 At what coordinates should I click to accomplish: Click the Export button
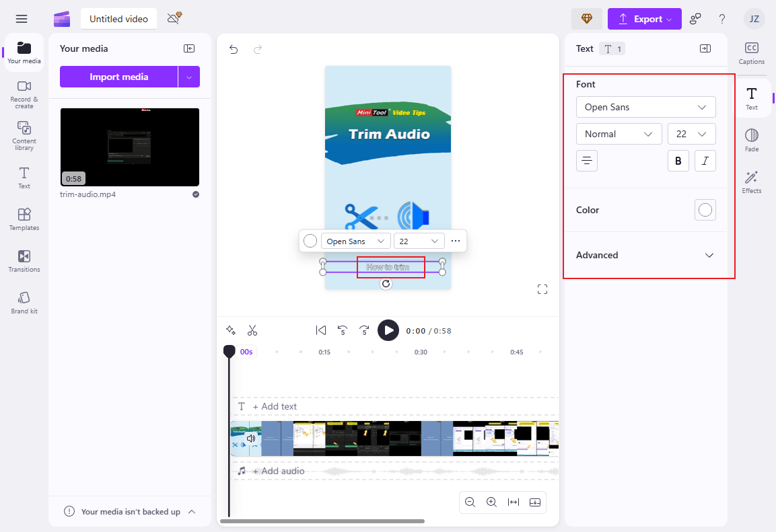coord(644,19)
